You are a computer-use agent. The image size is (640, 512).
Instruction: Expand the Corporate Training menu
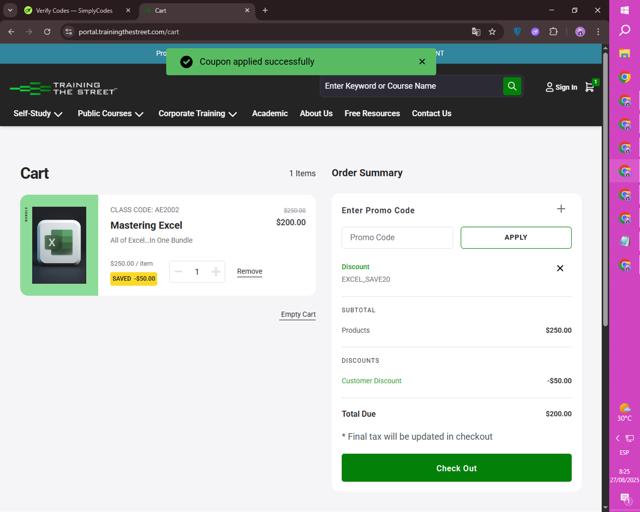click(197, 114)
